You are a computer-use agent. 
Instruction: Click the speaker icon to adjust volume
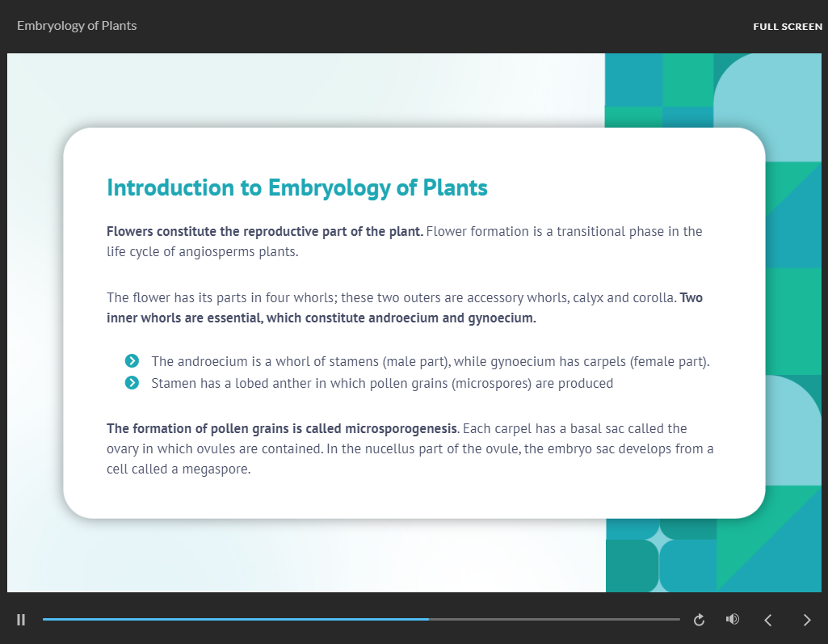[732, 619]
